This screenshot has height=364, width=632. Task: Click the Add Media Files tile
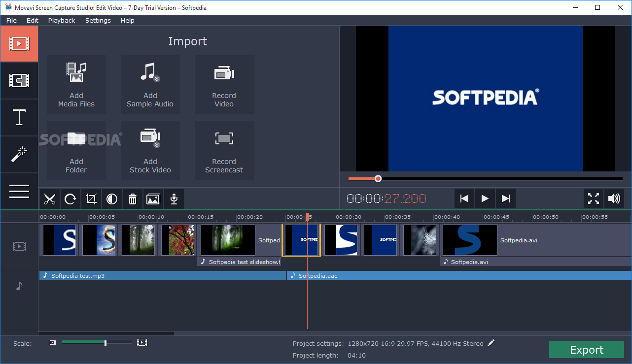point(76,85)
